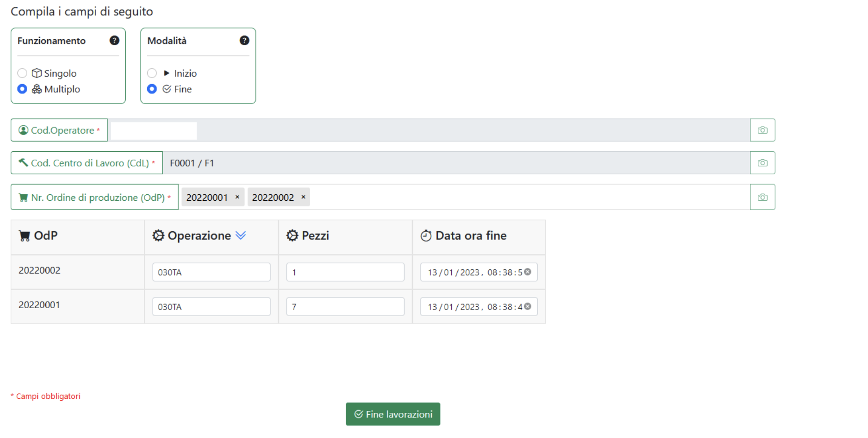Click the OdP column header
Image resolution: width=868 pixels, height=438 pixels.
point(78,237)
